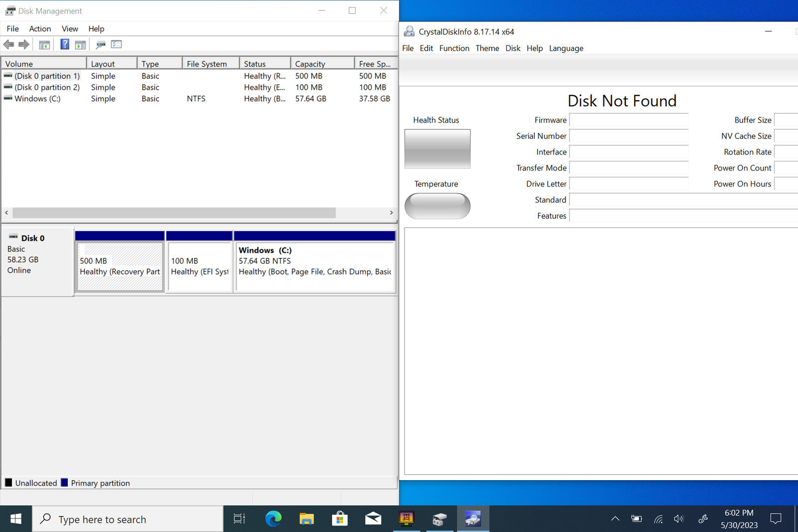Open the Theme menu in CrystalDiskInfo
Image resolution: width=798 pixels, height=532 pixels.
point(487,48)
